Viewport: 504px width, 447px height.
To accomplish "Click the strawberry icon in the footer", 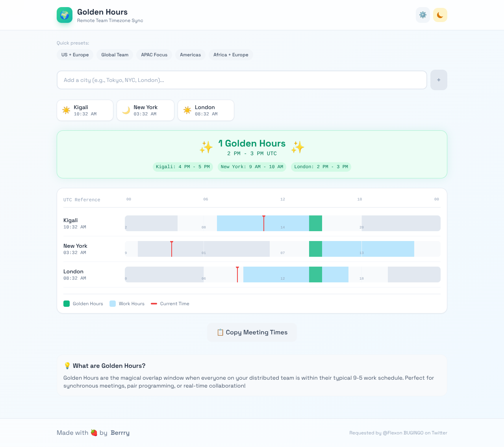I will (94, 432).
